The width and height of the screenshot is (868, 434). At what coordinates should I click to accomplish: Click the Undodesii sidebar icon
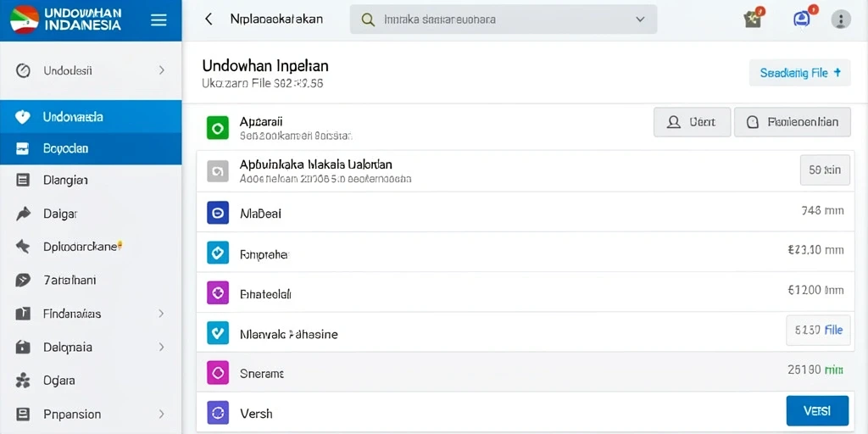pyautogui.click(x=23, y=70)
